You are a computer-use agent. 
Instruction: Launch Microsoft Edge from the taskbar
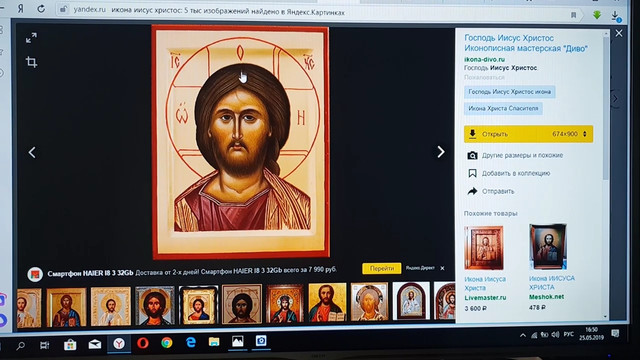[x=190, y=342]
